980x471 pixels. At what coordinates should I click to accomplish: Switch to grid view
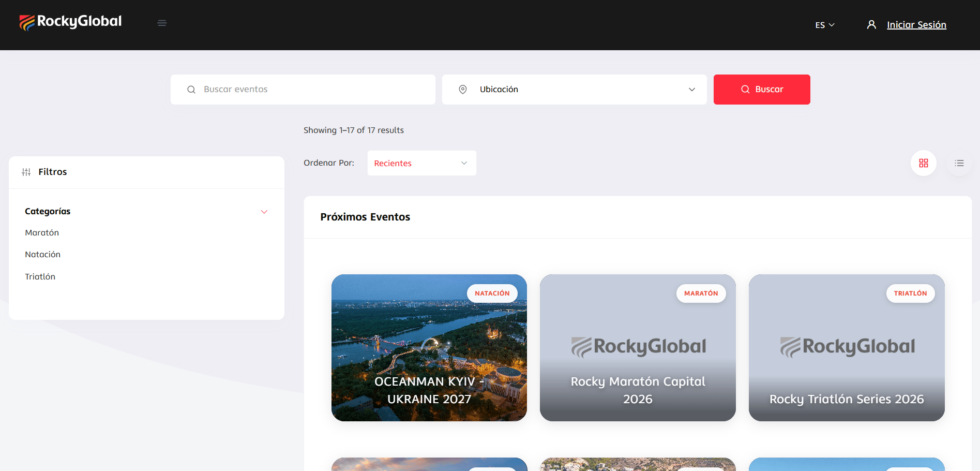point(924,163)
